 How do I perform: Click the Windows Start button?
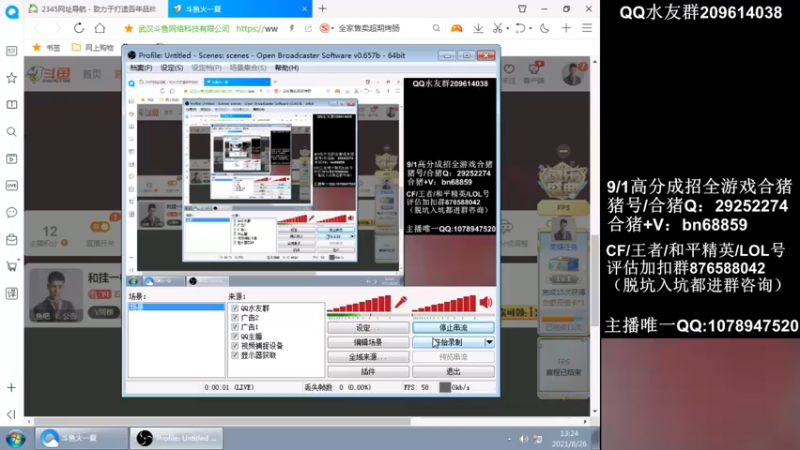tap(15, 438)
